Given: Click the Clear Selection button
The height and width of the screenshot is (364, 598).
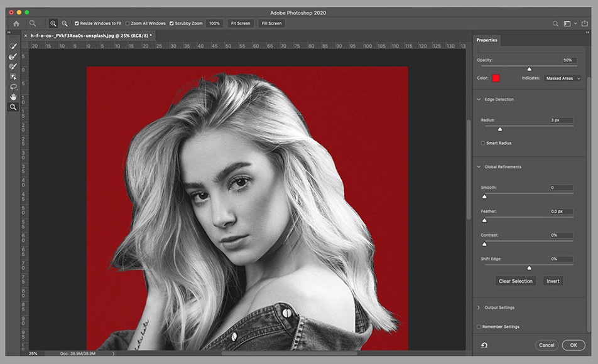Looking at the screenshot, I should (515, 281).
